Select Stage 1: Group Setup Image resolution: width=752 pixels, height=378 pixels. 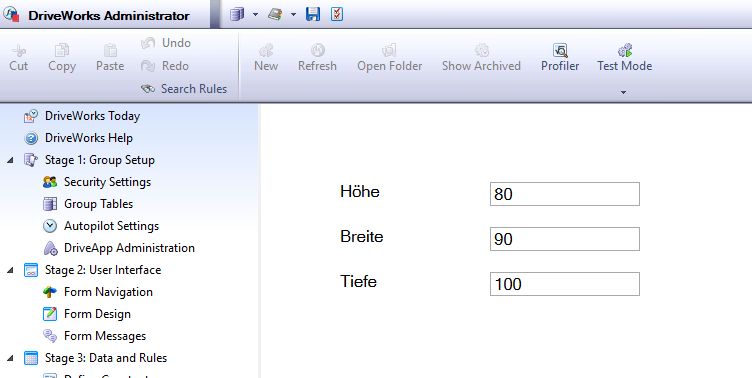[89, 160]
